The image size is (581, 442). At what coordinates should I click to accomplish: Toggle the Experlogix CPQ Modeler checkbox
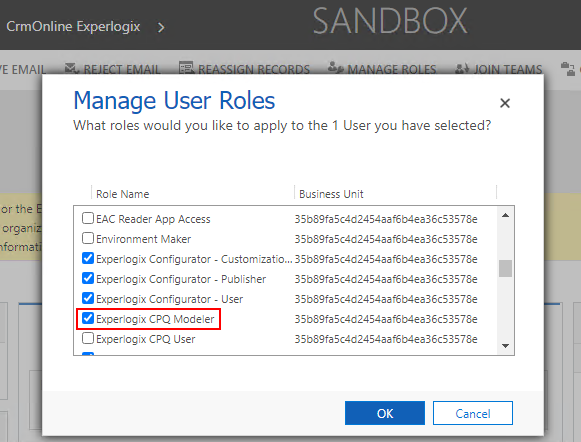(88, 318)
